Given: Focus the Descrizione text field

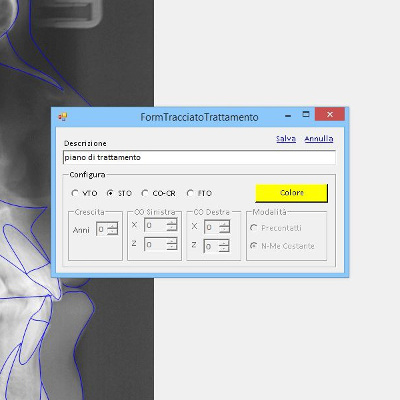Looking at the screenshot, I should (x=199, y=157).
